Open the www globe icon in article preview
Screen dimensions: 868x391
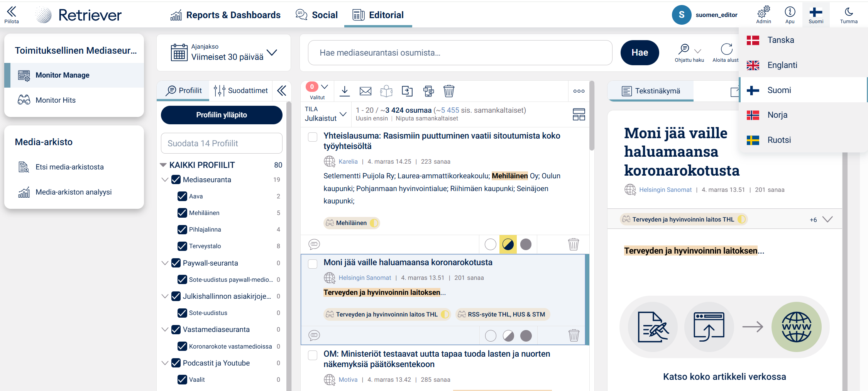796,327
